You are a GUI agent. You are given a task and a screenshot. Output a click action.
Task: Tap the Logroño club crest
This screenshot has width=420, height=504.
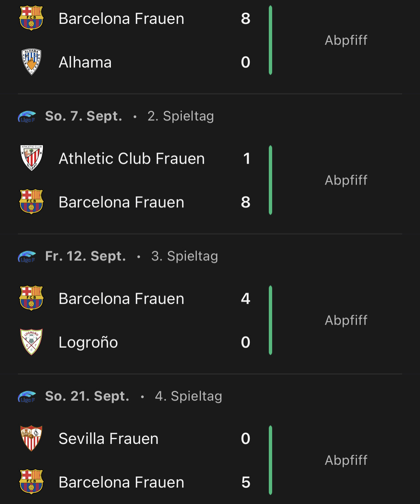[31, 342]
